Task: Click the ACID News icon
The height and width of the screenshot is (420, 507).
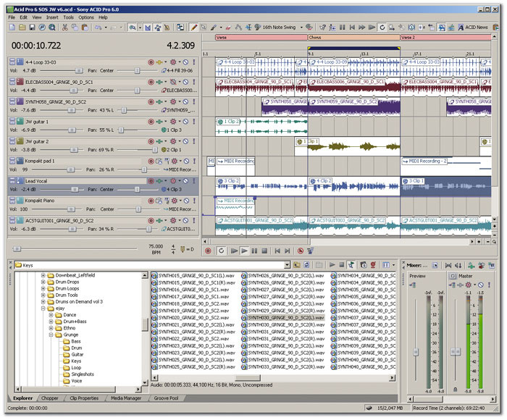Action: (x=472, y=28)
